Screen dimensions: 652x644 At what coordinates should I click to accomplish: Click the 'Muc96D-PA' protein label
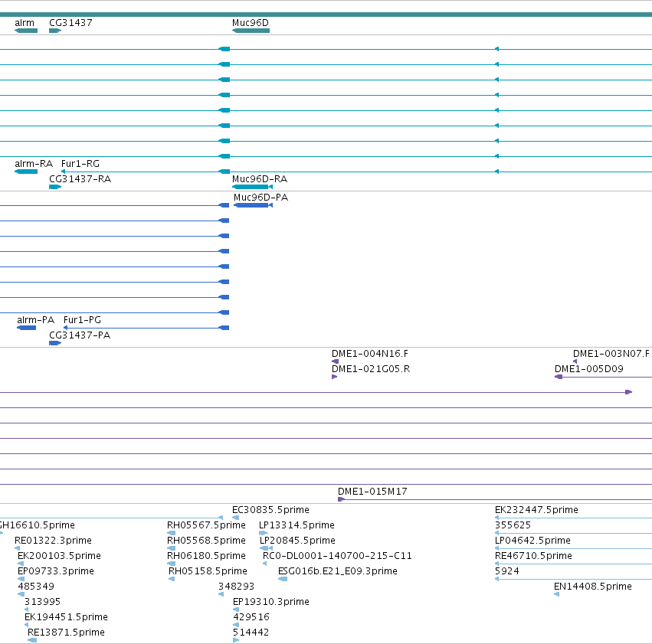tap(260, 198)
